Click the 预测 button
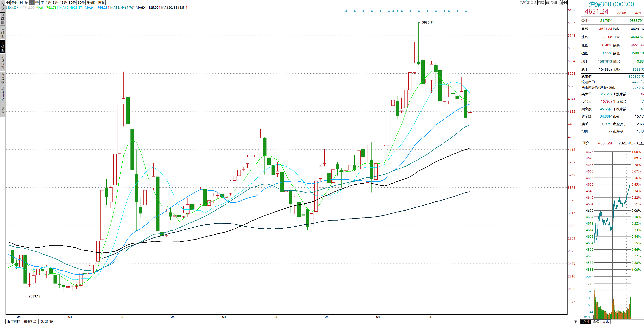 (554, 3)
